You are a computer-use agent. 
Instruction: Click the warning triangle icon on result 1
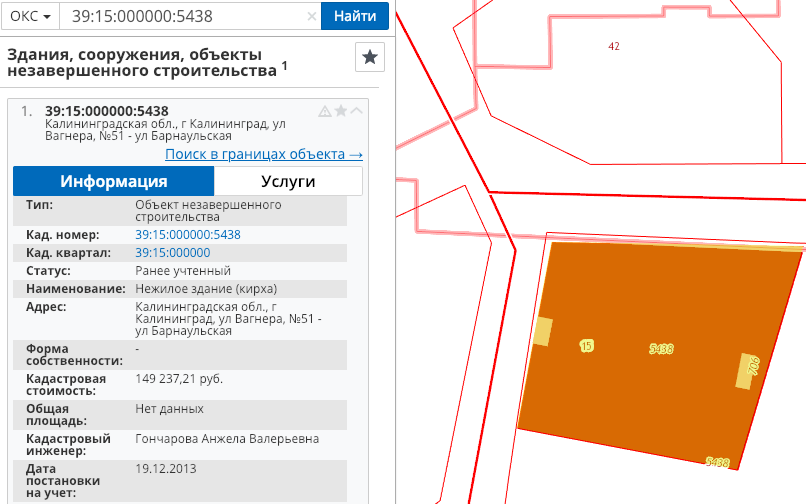(324, 111)
